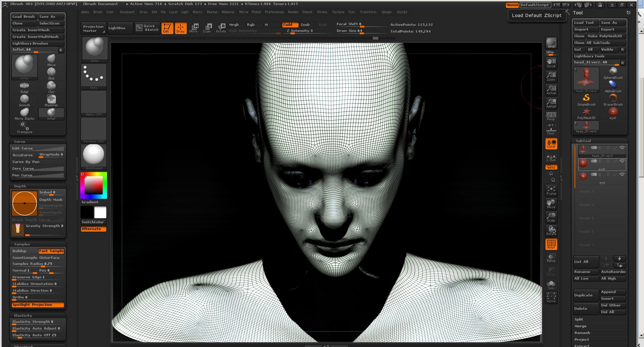Select the MaskPen brush
This screenshot has height=347, width=644.
pos(51,100)
